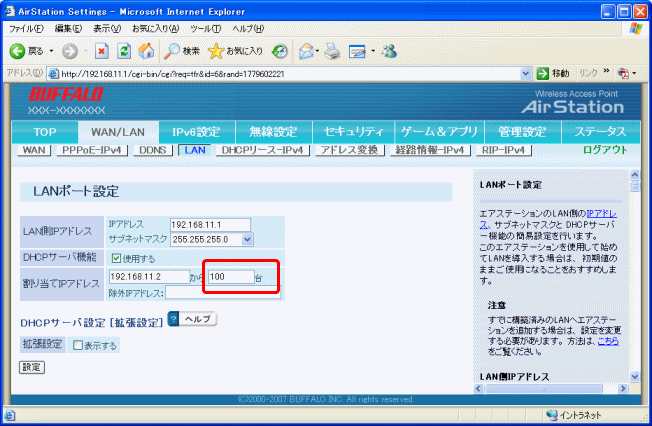Screen dimensions: 652x426
Task: Click the Stop loading icon
Action: [102, 50]
